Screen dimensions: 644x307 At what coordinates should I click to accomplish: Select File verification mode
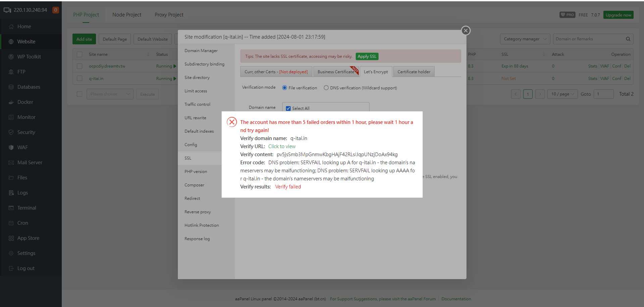click(285, 88)
